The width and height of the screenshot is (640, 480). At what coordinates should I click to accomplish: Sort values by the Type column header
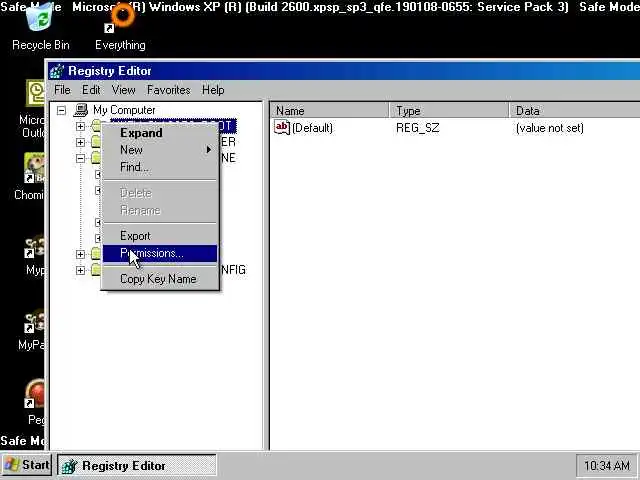449,111
